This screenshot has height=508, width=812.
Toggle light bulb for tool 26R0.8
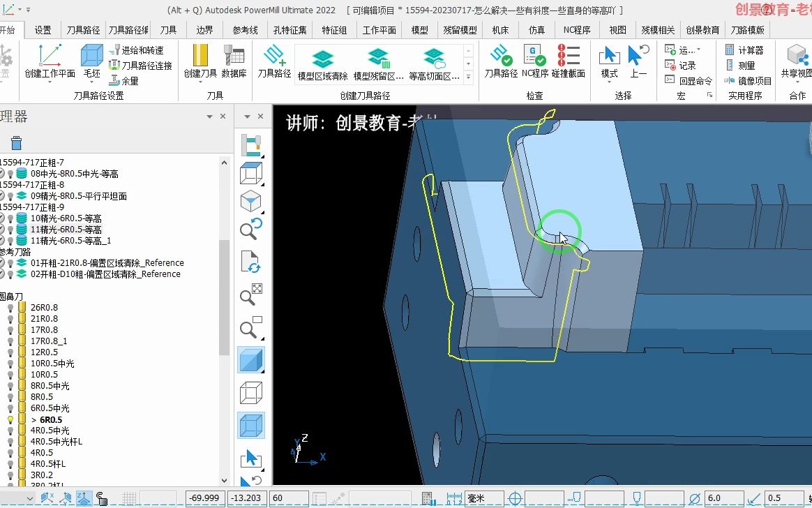(x=10, y=308)
